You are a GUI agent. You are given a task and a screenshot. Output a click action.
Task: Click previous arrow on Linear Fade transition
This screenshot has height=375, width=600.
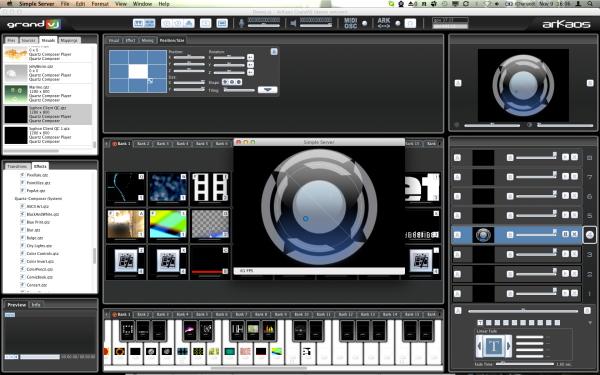coord(479,346)
